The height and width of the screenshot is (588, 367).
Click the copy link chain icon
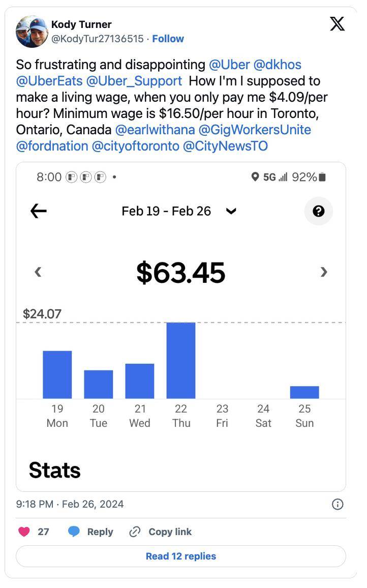pyautogui.click(x=135, y=532)
